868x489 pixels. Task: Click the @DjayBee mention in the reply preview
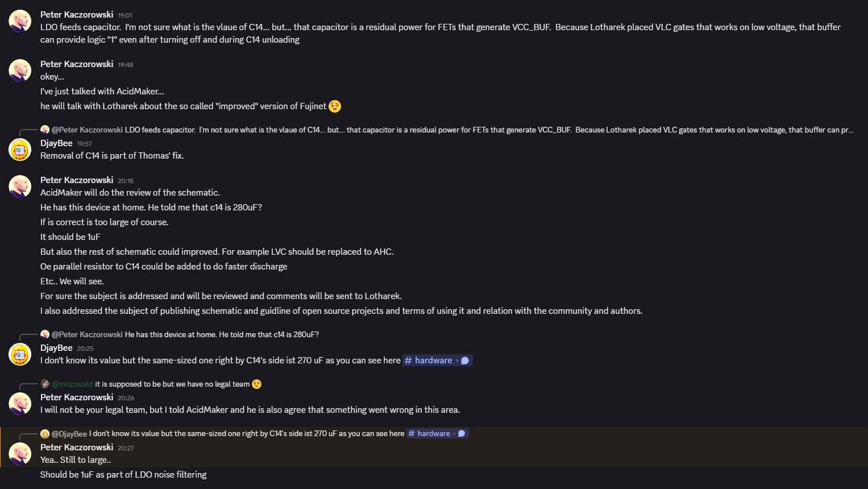click(69, 434)
